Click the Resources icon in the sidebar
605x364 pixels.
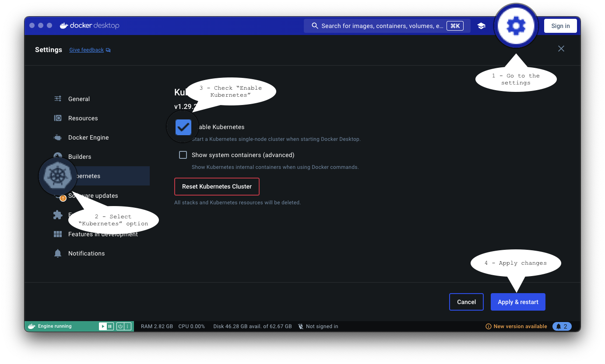click(x=58, y=118)
